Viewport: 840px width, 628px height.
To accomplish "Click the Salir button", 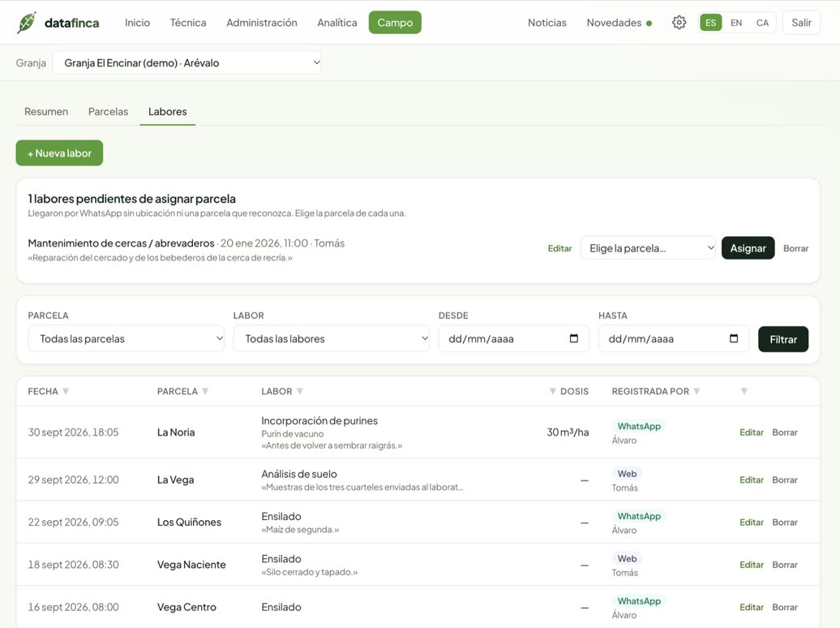I will tap(801, 23).
